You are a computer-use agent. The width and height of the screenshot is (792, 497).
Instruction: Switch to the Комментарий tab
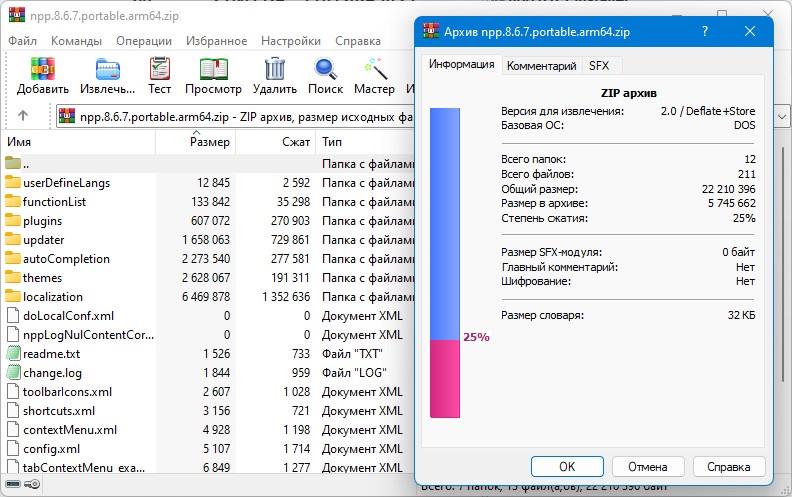[541, 66]
